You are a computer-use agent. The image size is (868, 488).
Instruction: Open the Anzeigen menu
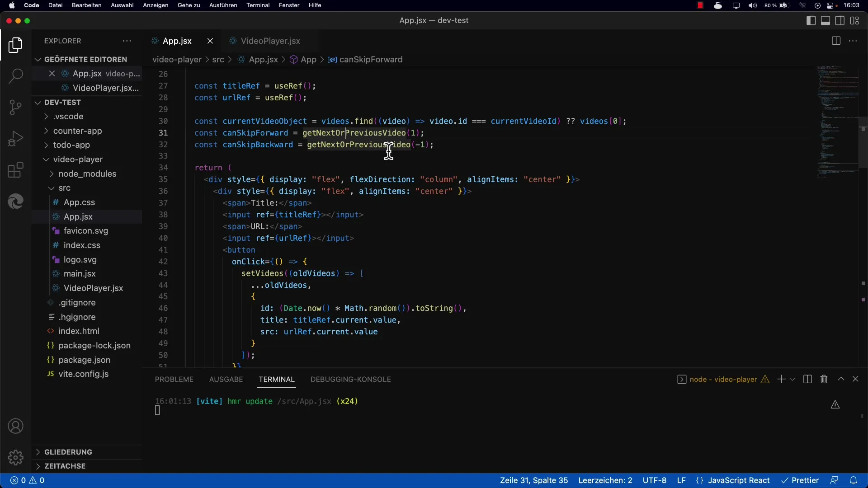[156, 5]
